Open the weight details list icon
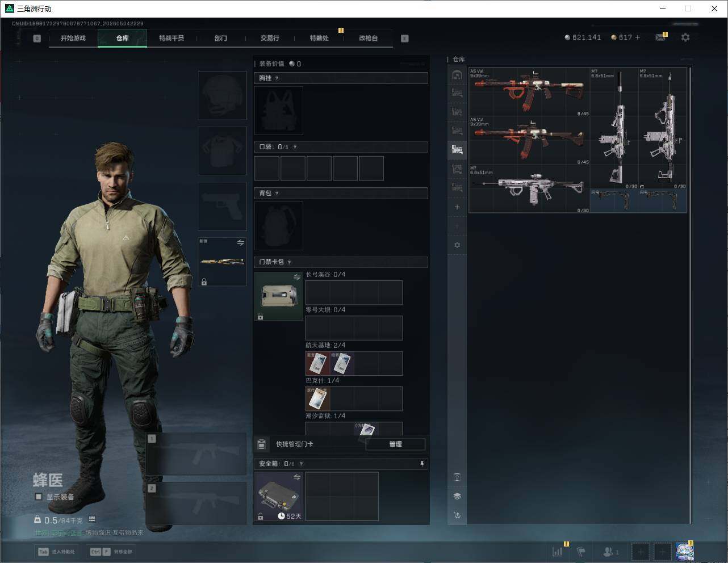Screen dimensions: 728x563 point(92,519)
